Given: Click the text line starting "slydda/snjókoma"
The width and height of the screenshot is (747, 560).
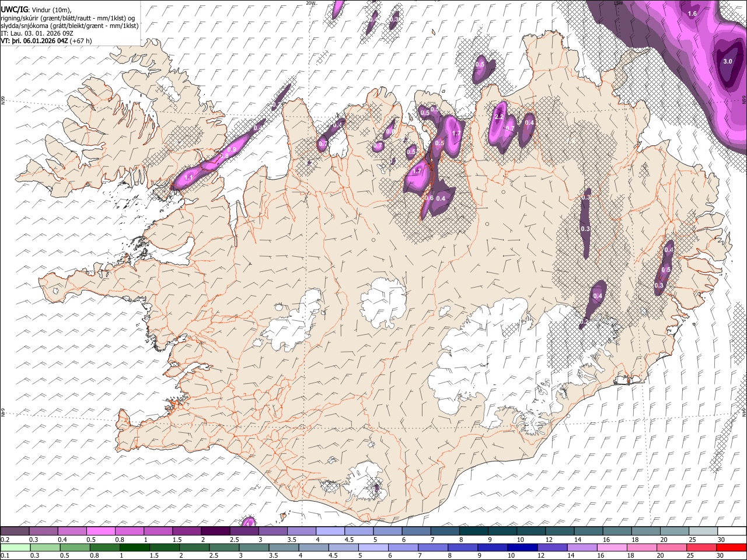Looking at the screenshot, I should coord(69,26).
